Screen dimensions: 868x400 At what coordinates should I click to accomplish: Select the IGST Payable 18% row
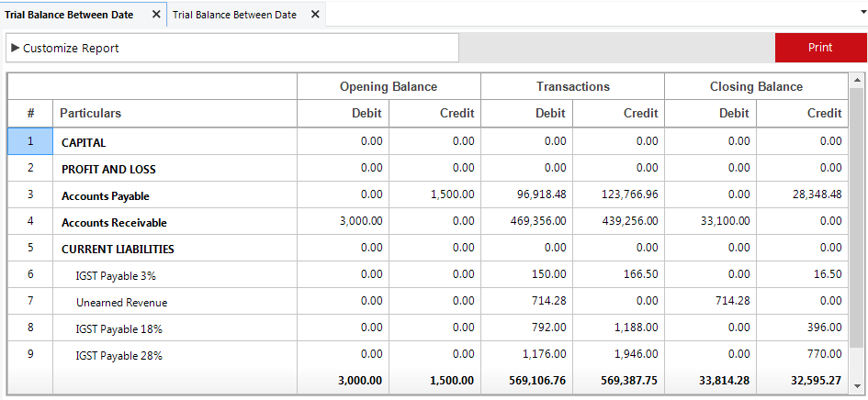(427, 328)
